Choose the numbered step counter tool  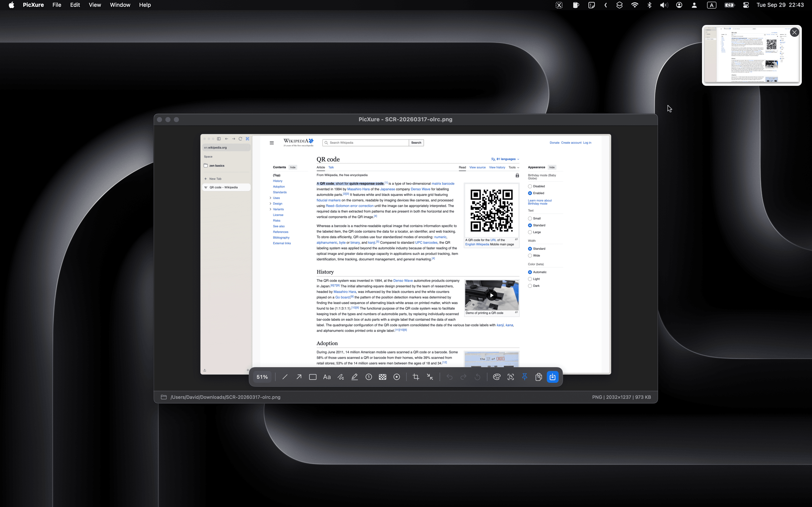pos(369,377)
